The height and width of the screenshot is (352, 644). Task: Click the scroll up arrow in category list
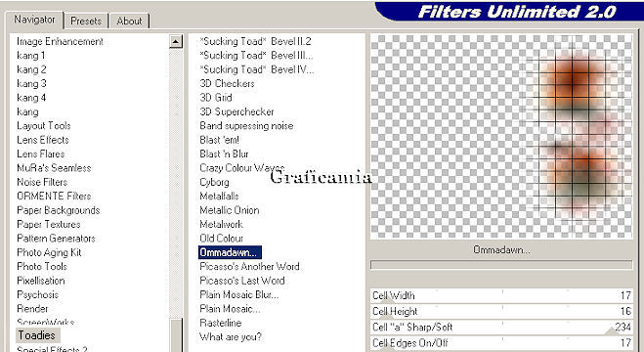[176, 41]
